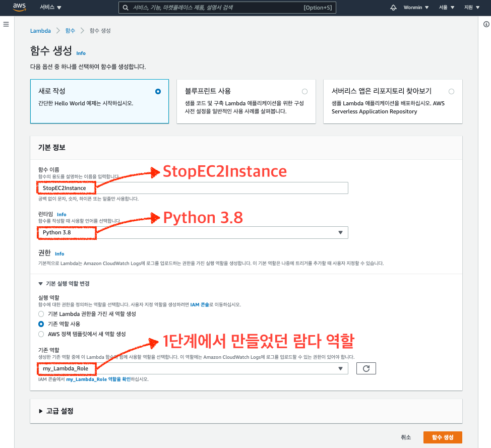Open the 서비스 services menu

click(x=50, y=7)
